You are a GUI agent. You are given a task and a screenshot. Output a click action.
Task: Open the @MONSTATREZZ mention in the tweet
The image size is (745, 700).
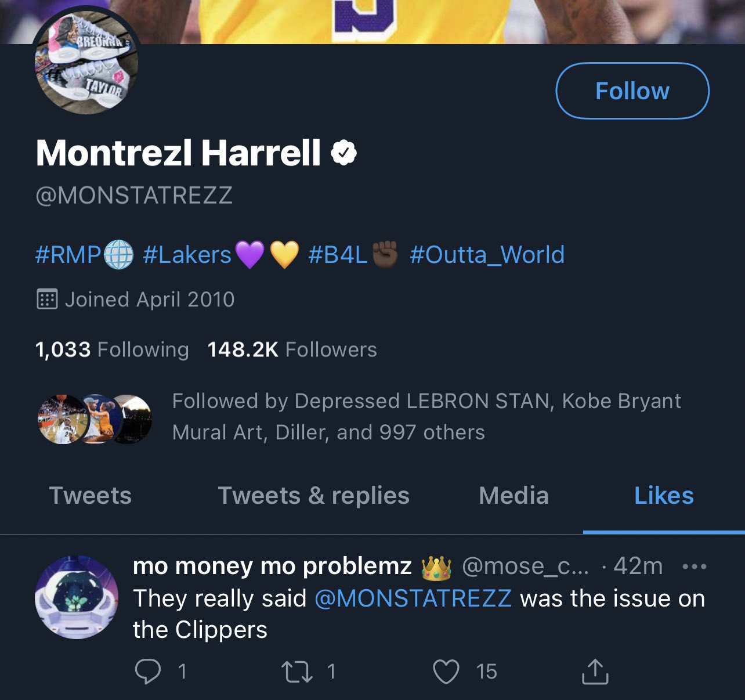pyautogui.click(x=413, y=598)
